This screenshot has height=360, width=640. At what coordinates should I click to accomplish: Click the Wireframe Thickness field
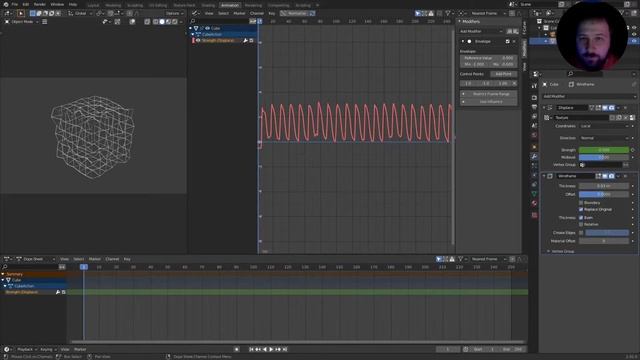604,186
